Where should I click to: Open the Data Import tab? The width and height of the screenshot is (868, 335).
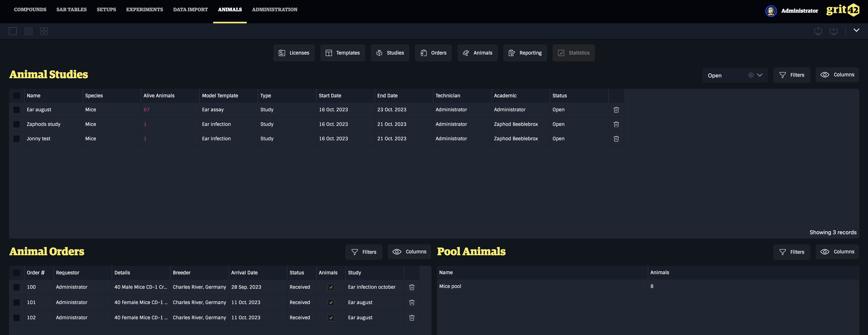190,9
